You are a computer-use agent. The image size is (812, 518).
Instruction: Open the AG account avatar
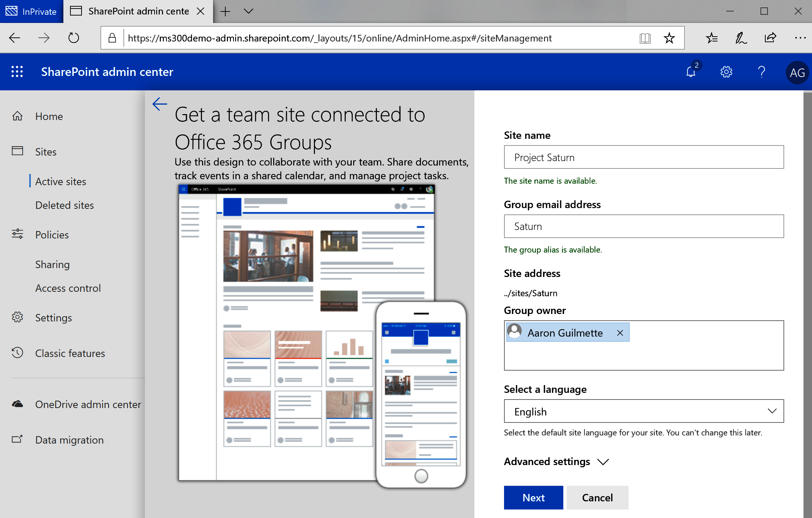coord(797,73)
